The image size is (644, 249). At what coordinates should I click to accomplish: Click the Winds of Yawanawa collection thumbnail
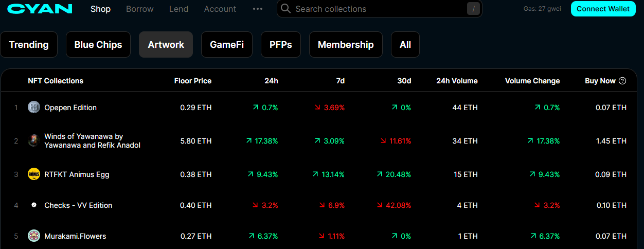tap(34, 141)
